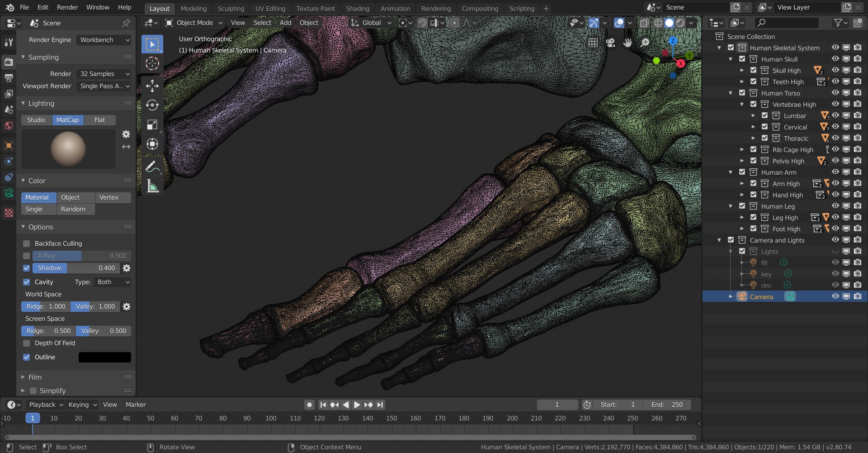Set color mode to Object
The image size is (868, 453).
[x=75, y=197]
